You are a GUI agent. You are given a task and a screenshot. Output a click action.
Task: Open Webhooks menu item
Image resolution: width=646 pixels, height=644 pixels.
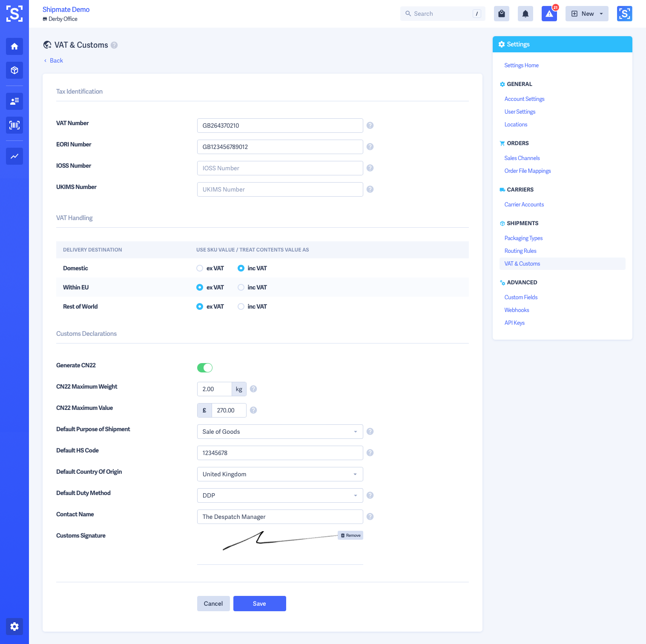pyautogui.click(x=517, y=310)
